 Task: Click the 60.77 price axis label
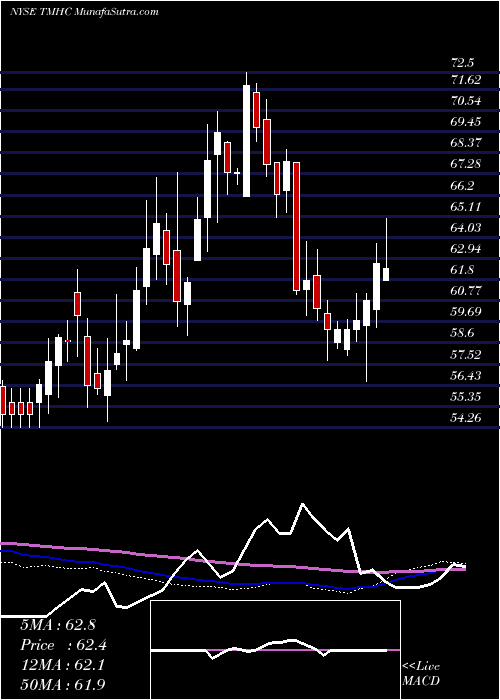pos(466,291)
